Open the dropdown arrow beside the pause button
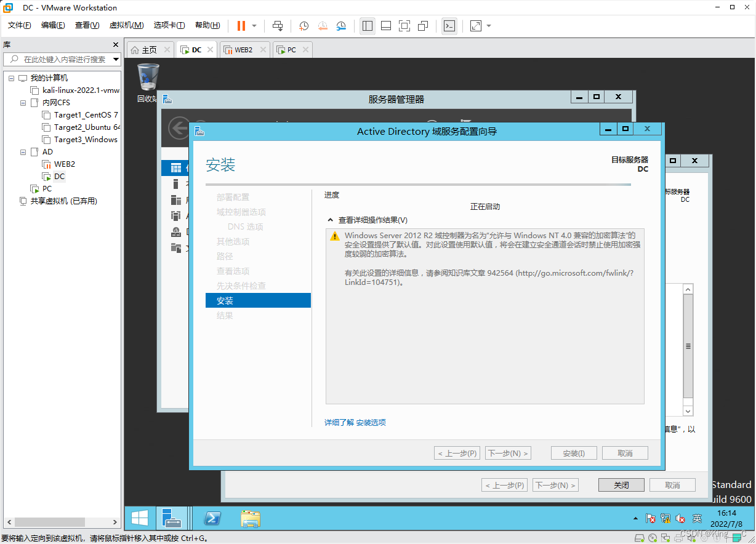 click(x=254, y=26)
